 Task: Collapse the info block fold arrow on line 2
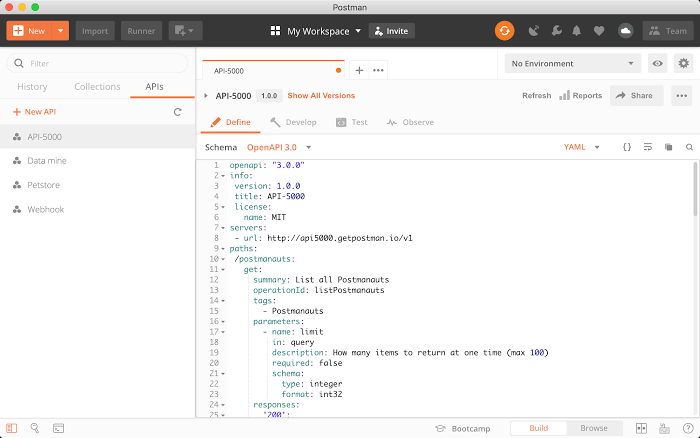(223, 175)
